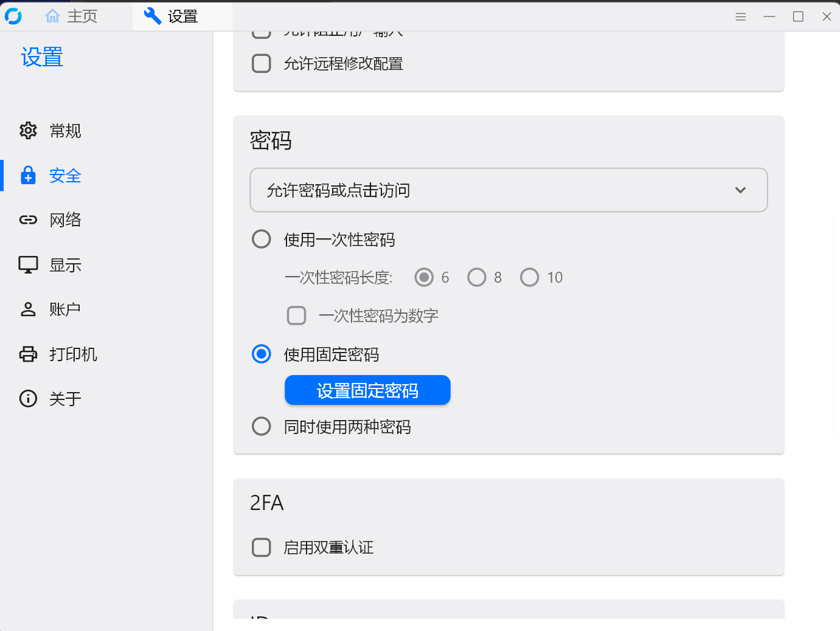Image resolution: width=840 pixels, height=631 pixels.
Task: Open the hamburger menu top-right
Action: click(741, 16)
